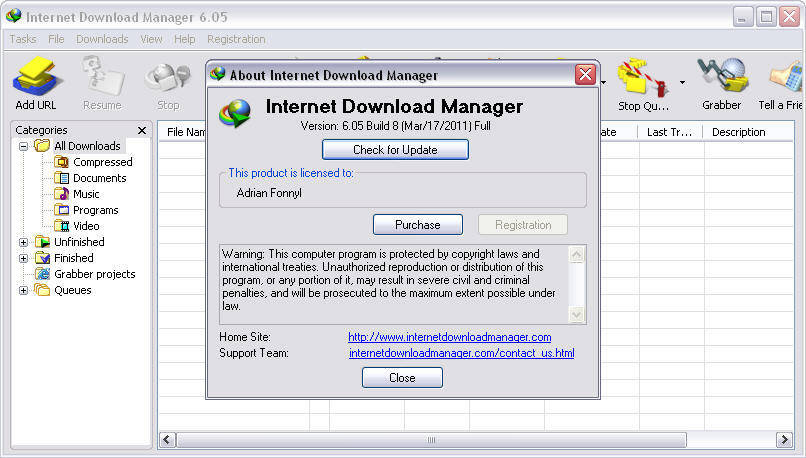Expand the Queues tree node
806x458 pixels.
click(23, 290)
